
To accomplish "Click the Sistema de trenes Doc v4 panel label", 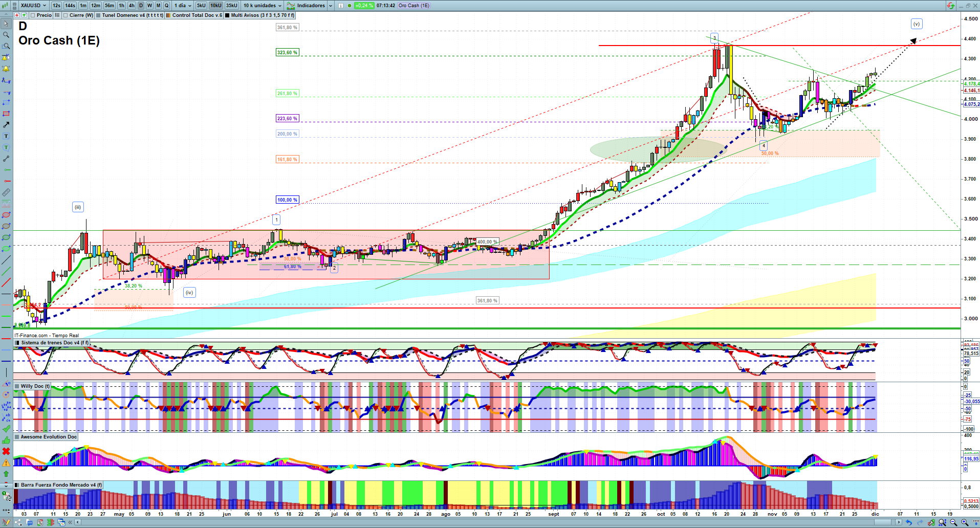I will 55,343.
